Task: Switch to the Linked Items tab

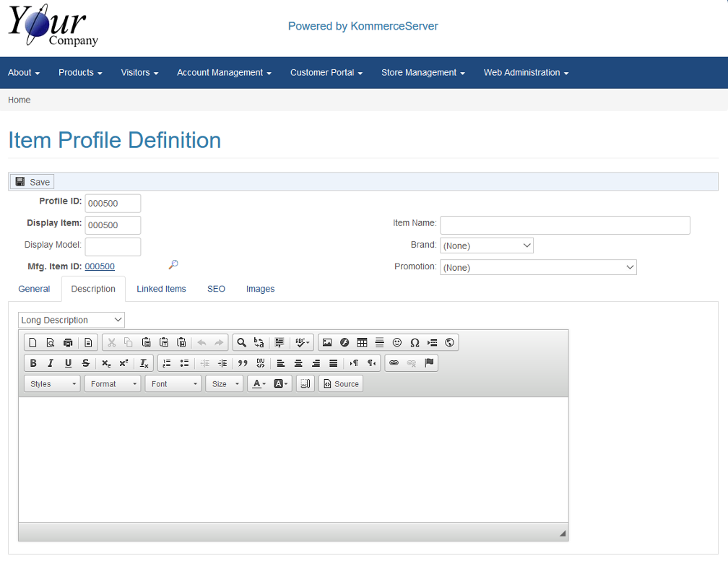Action: click(161, 289)
